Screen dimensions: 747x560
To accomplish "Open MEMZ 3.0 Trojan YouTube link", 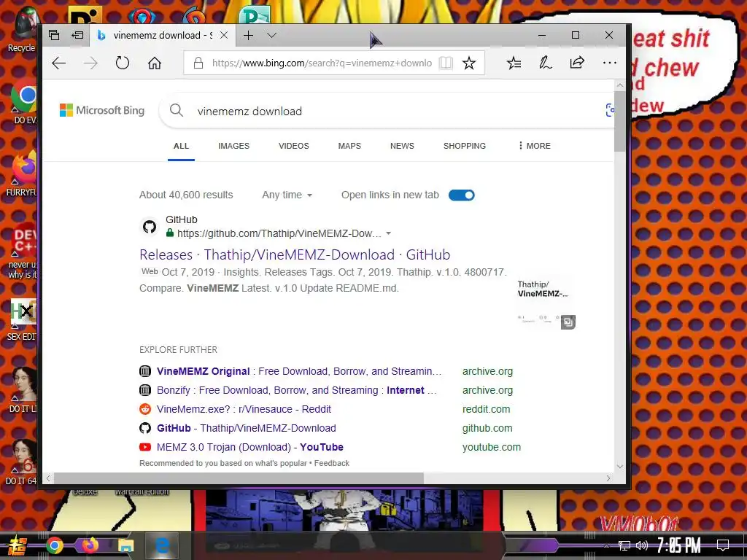I will [250, 448].
